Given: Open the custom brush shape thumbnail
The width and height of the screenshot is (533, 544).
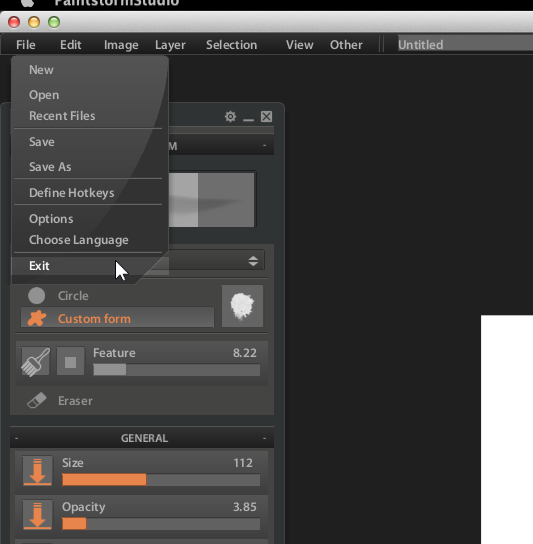Looking at the screenshot, I should click(x=242, y=306).
